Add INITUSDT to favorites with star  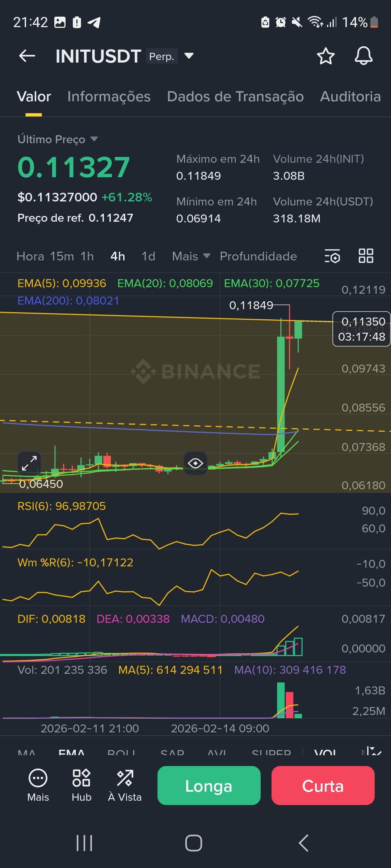coord(325,56)
